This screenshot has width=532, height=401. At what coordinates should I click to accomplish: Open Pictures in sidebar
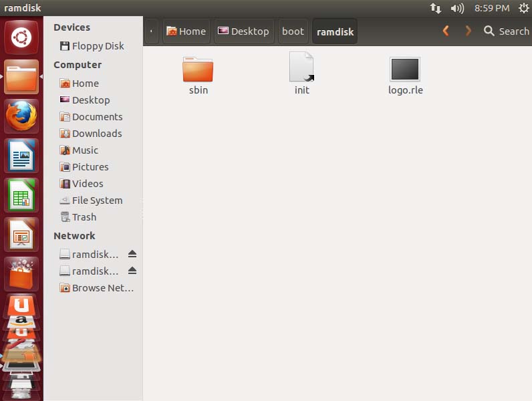coord(84,167)
